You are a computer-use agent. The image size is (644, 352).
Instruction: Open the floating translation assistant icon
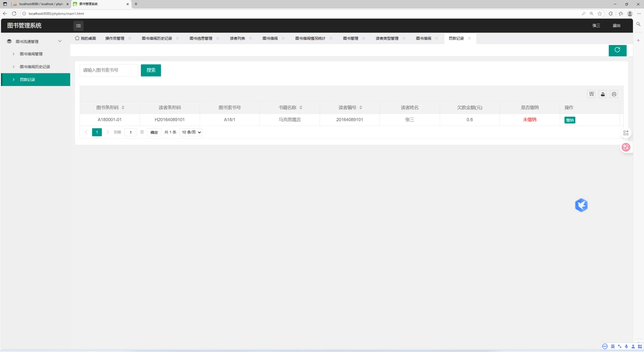tap(626, 147)
